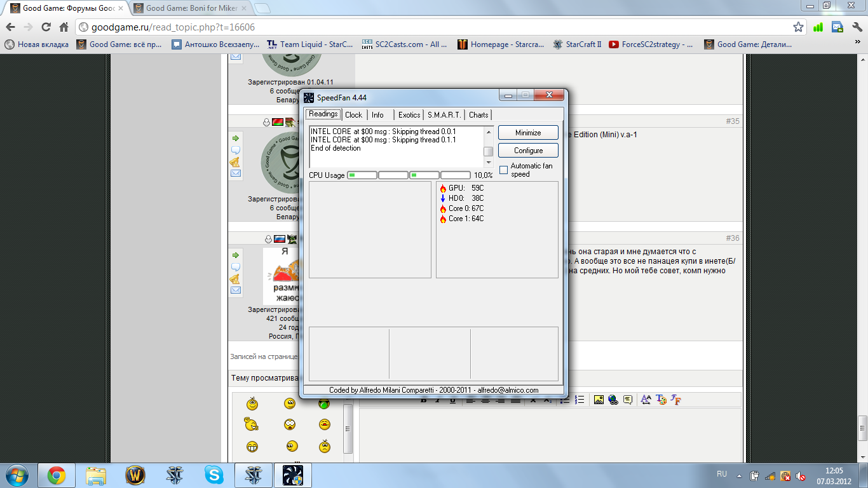Insert the green-faced sick smiley
Image resolution: width=868 pixels, height=488 pixels.
[324, 403]
